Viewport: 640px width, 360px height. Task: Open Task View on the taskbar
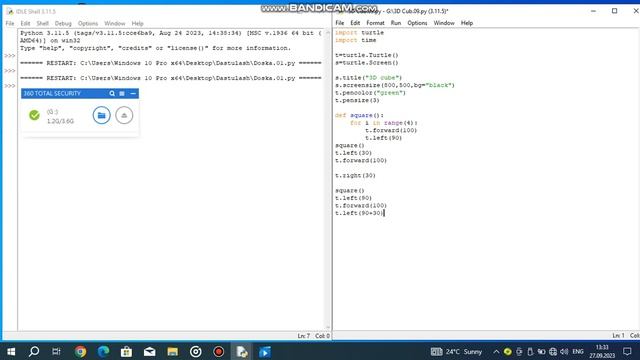(x=57, y=351)
